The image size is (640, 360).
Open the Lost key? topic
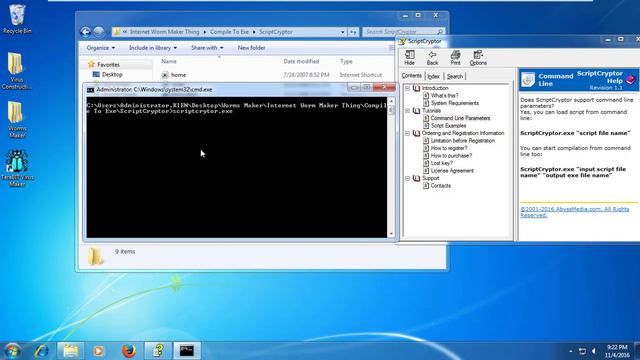(442, 163)
